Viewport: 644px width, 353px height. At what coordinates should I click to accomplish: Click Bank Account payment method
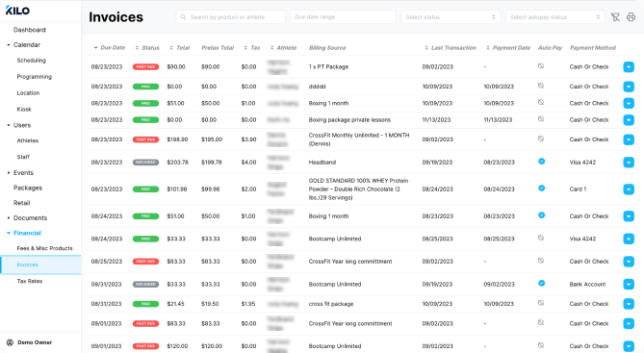point(587,285)
